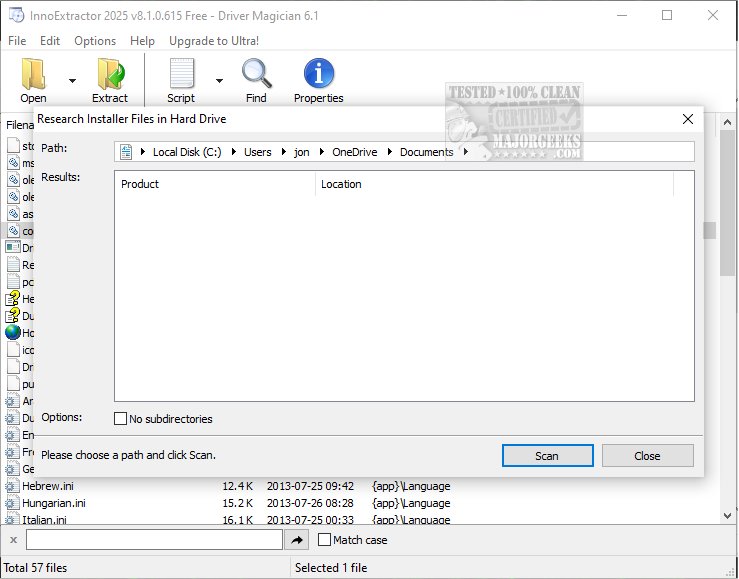The height and width of the screenshot is (579, 739).
Task: Focus the search text field
Action: pos(154,539)
